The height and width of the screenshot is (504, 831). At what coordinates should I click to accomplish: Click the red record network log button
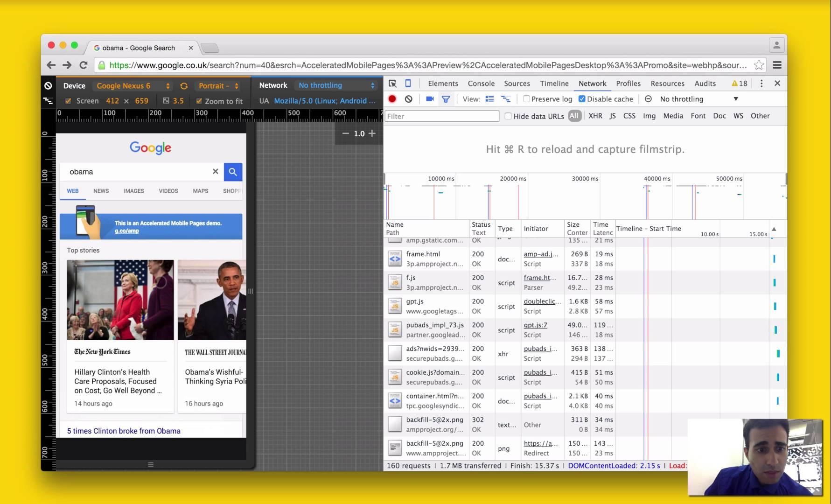392,99
